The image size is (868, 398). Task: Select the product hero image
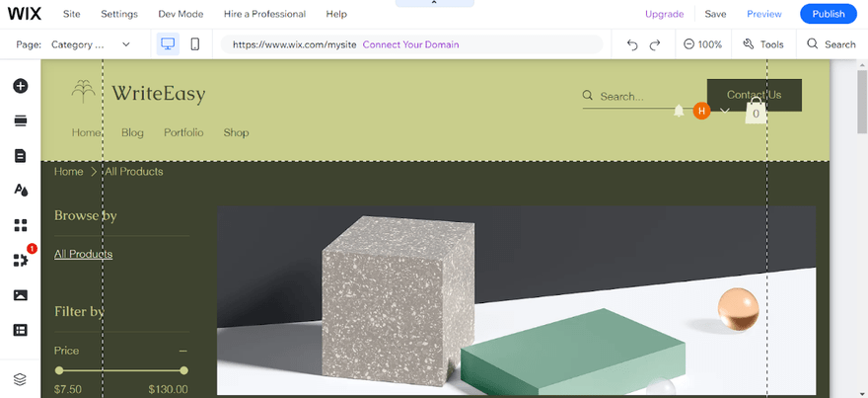(516, 300)
